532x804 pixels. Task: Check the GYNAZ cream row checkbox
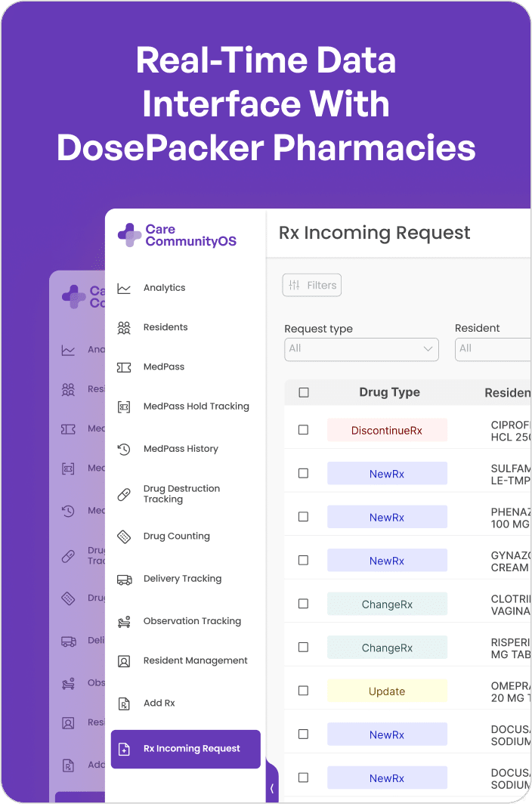pos(304,561)
